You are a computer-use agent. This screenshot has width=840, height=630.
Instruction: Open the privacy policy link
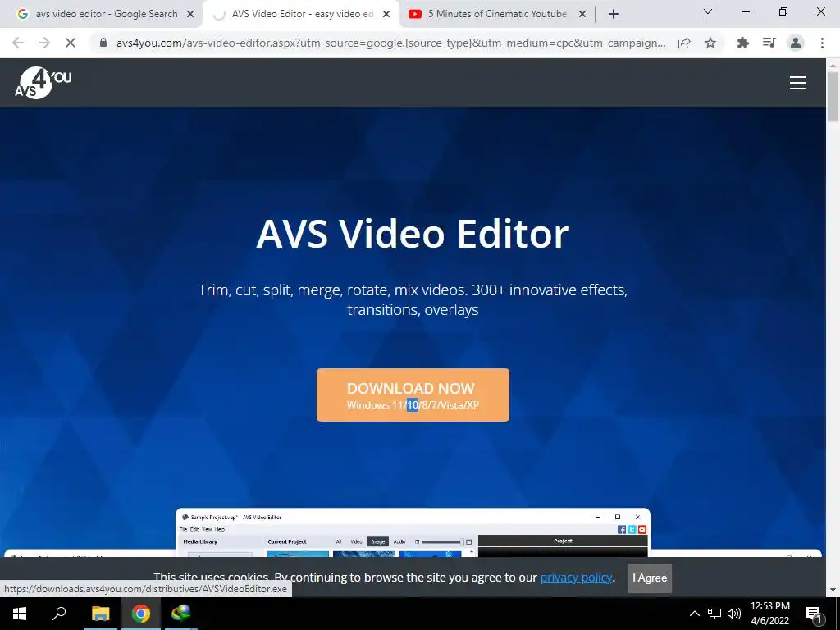click(576, 577)
